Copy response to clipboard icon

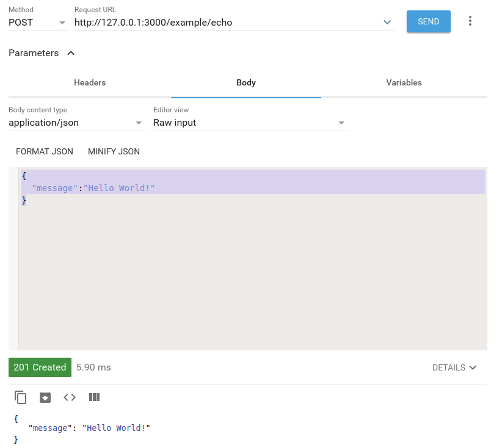(21, 397)
